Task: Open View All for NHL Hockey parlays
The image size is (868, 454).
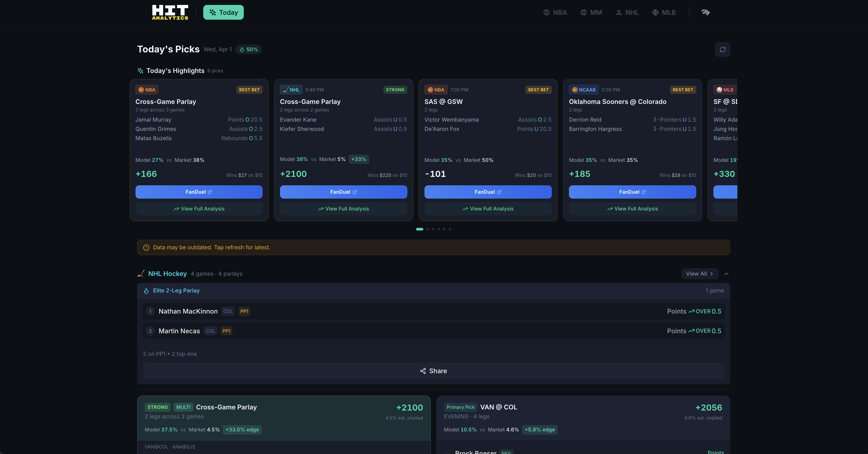Action: point(699,274)
